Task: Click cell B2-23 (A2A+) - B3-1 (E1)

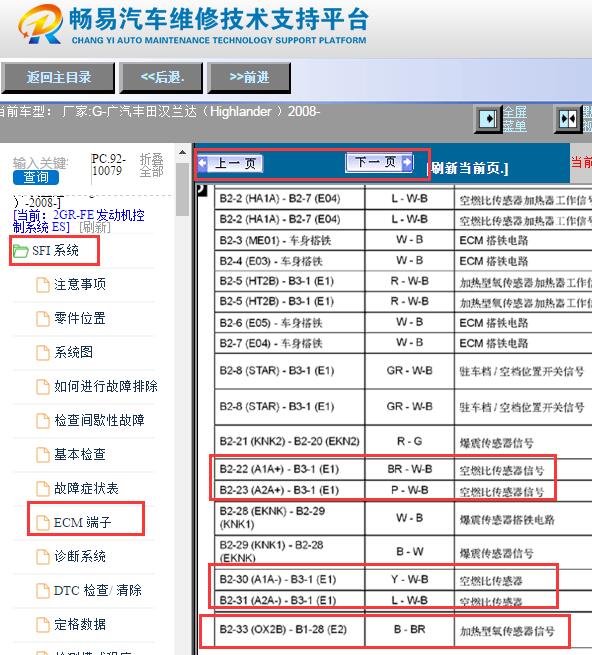Action: coord(290,490)
